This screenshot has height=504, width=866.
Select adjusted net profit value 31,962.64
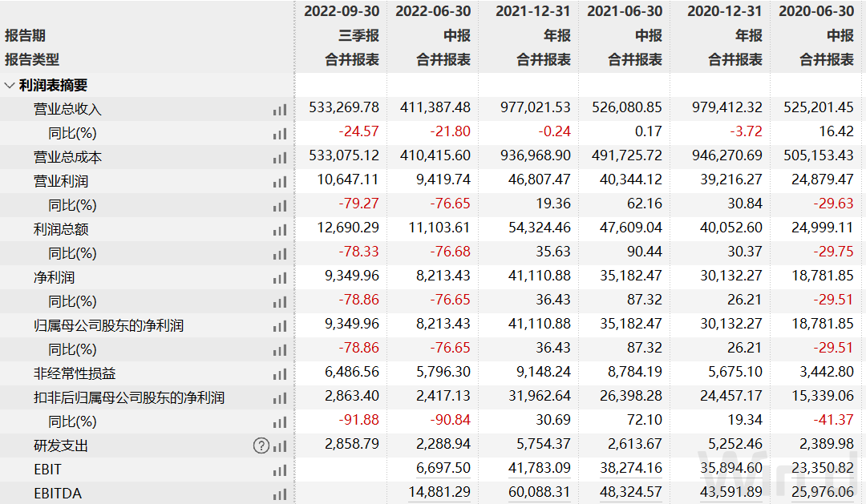tap(540, 396)
